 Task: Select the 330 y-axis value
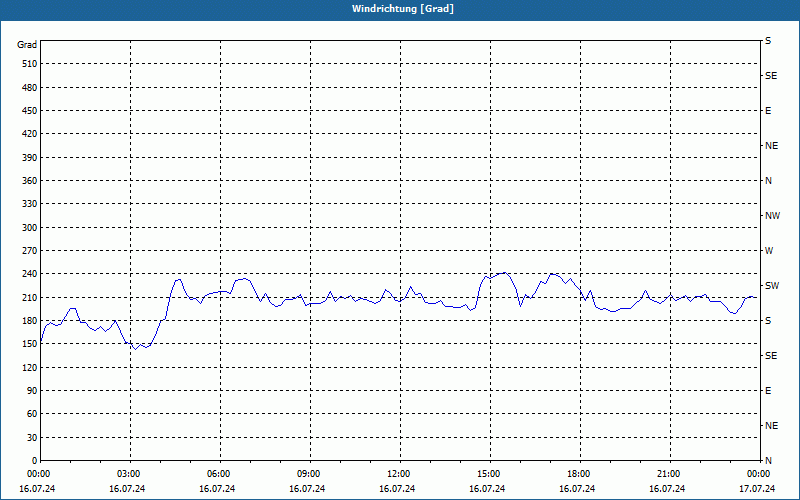(x=30, y=204)
